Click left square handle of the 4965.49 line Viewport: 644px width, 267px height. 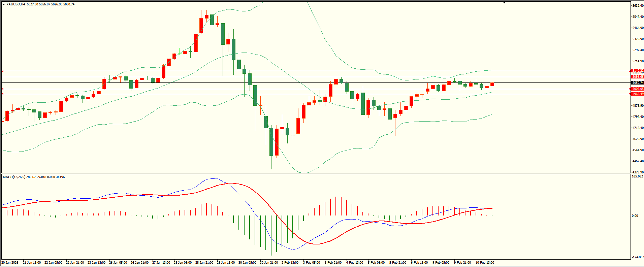(2, 94)
